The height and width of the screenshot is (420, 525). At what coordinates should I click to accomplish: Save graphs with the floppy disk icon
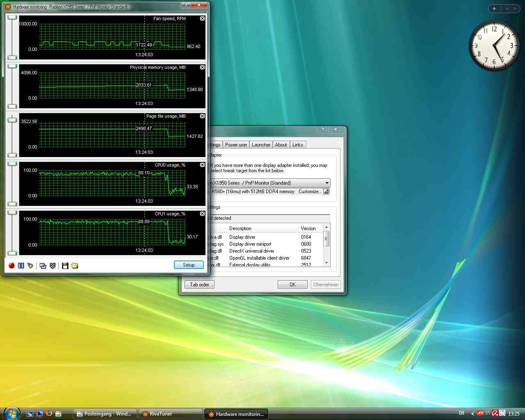tap(65, 266)
